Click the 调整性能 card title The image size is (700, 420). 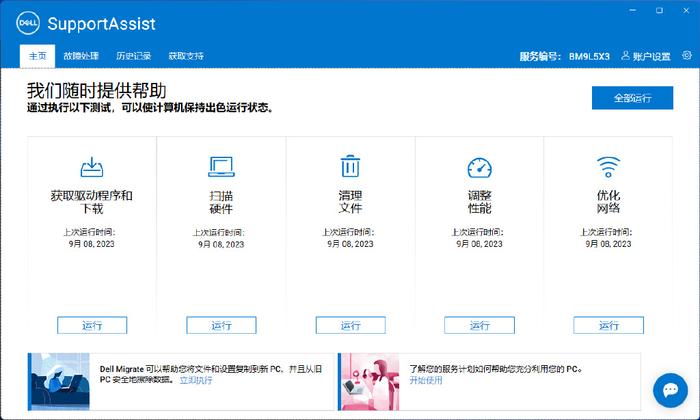click(479, 202)
